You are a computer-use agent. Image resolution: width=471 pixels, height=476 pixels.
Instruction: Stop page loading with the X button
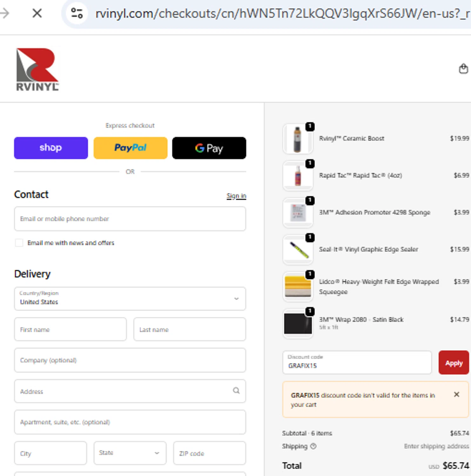click(x=37, y=13)
